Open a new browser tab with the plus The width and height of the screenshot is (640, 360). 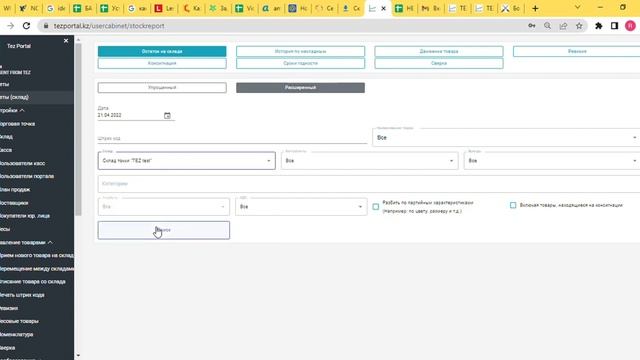pos(535,8)
